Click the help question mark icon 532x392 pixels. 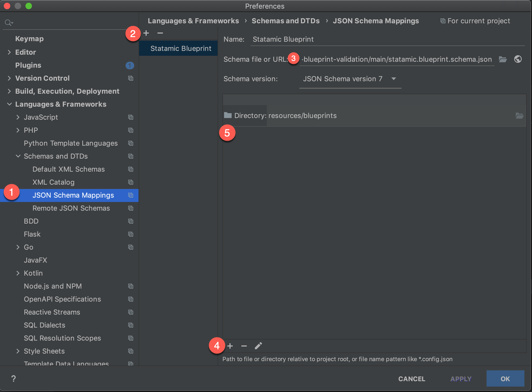pyautogui.click(x=14, y=378)
